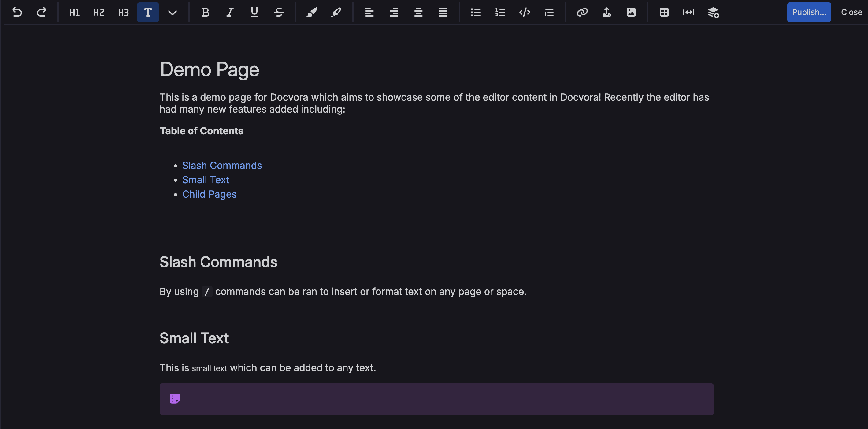Insert a hyperlink
Image resolution: width=868 pixels, height=429 pixels.
[582, 13]
